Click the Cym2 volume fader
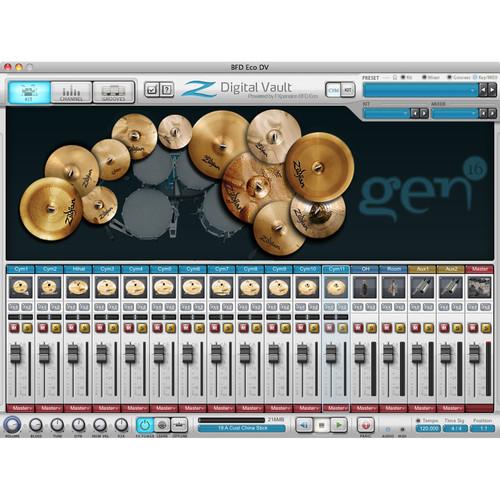This screenshot has width=500, height=500. coord(44,354)
